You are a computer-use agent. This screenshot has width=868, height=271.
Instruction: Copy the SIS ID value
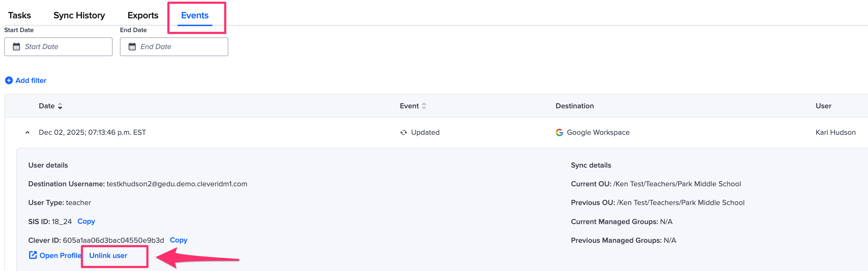pyautogui.click(x=86, y=221)
